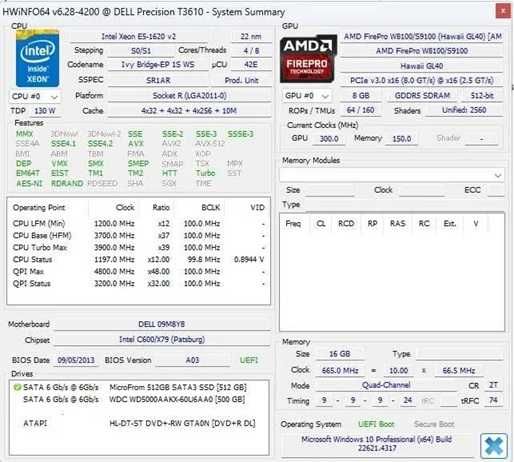
Task: Click the 130 W TDP value
Action: pyautogui.click(x=45, y=111)
